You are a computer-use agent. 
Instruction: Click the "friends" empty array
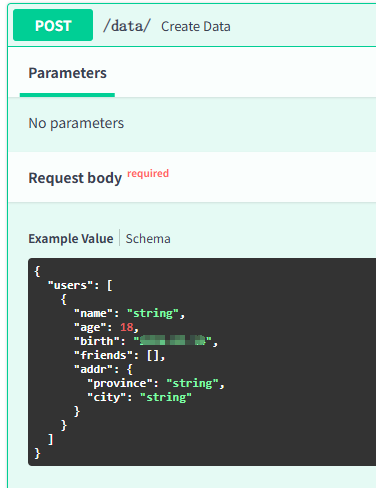(153, 355)
